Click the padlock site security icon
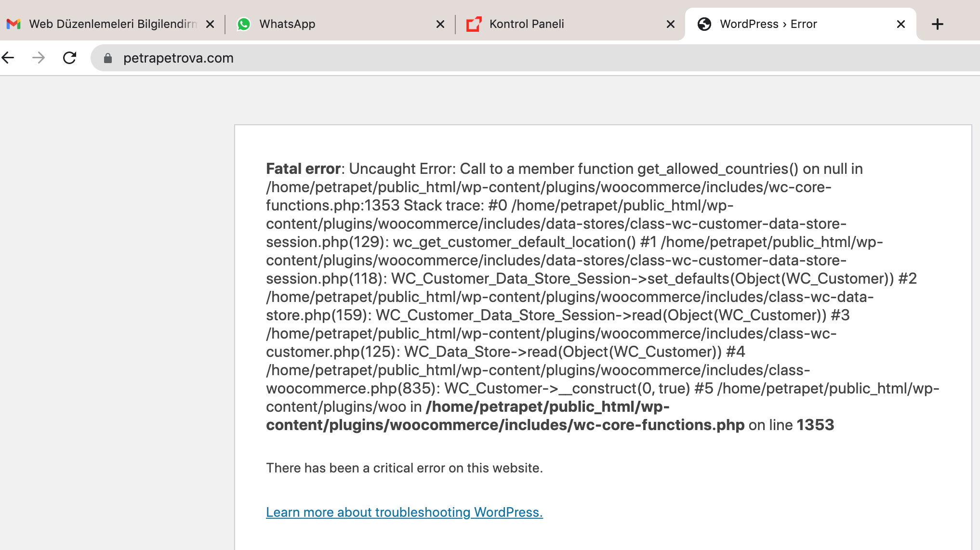980x550 pixels. (x=108, y=58)
